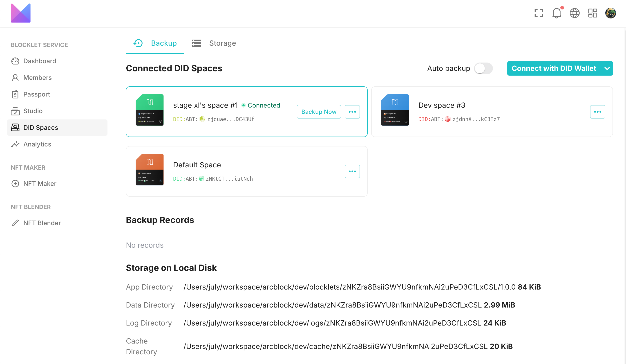
Task: Expand Connect with DID Wallet dropdown arrow
Action: pyautogui.click(x=607, y=68)
